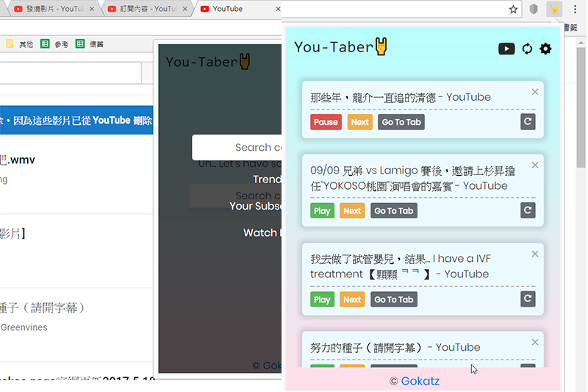Click Watch link in the dark You-Taber panel

262,233
